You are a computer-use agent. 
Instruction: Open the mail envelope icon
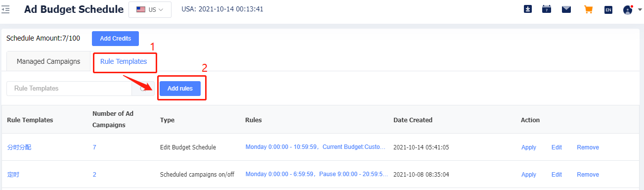pyautogui.click(x=566, y=9)
